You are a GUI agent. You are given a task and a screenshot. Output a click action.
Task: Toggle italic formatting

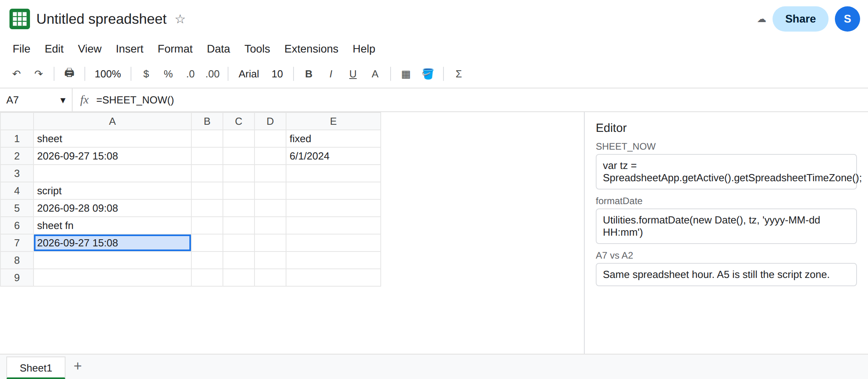331,74
